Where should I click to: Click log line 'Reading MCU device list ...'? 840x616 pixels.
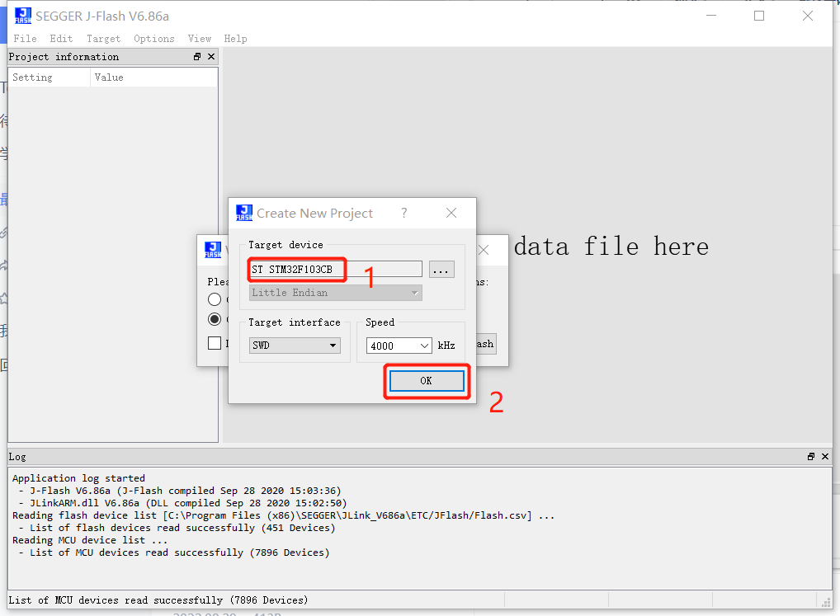(x=90, y=540)
